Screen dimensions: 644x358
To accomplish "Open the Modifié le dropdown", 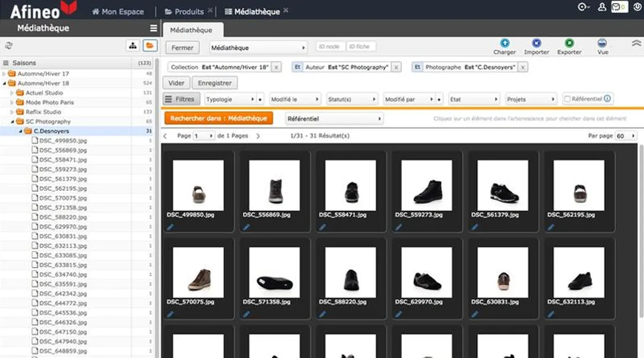I will coord(295,99).
